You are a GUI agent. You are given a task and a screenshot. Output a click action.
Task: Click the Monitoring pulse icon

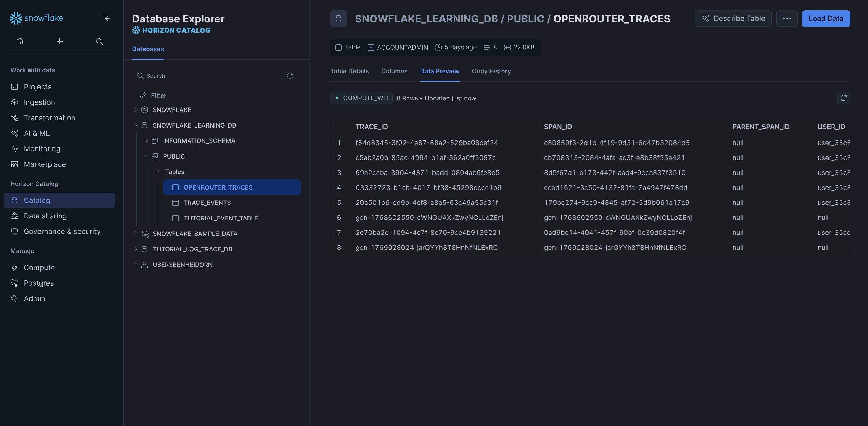click(x=14, y=149)
